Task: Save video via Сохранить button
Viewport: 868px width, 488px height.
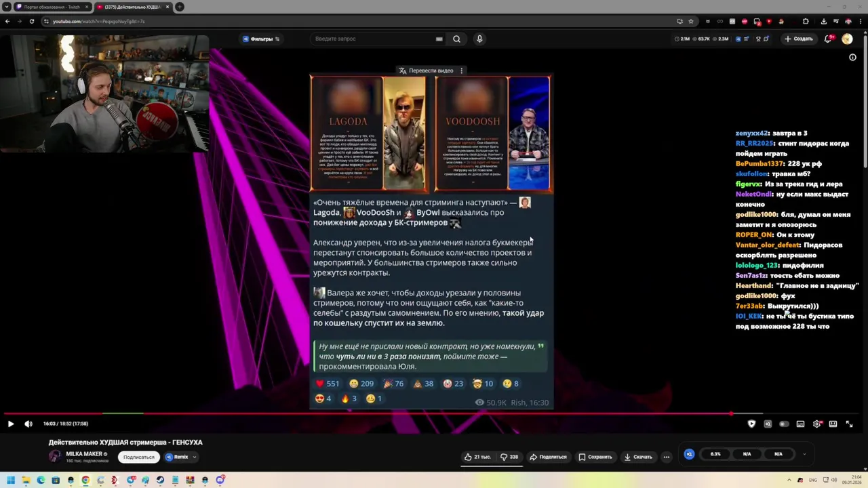Action: [595, 457]
